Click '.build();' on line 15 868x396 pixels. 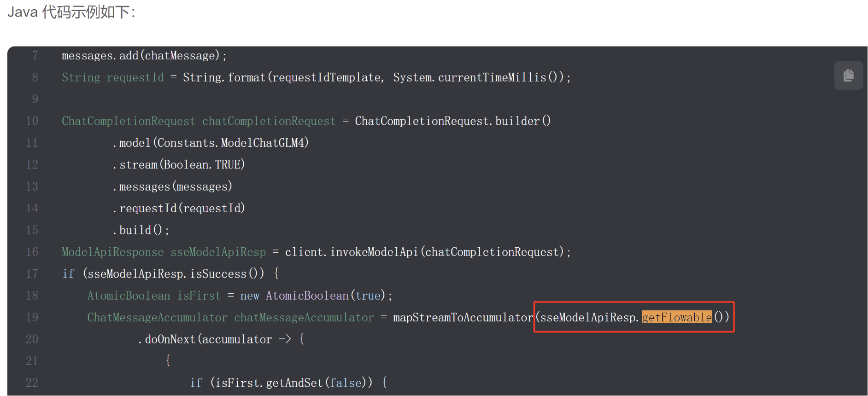pyautogui.click(x=141, y=230)
